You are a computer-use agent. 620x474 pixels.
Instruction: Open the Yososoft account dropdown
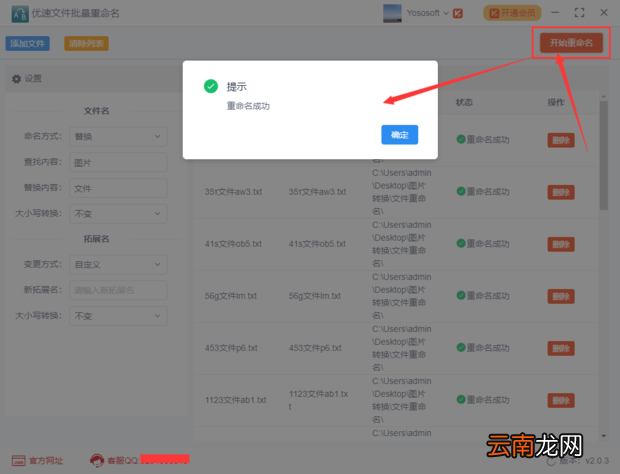coord(428,13)
